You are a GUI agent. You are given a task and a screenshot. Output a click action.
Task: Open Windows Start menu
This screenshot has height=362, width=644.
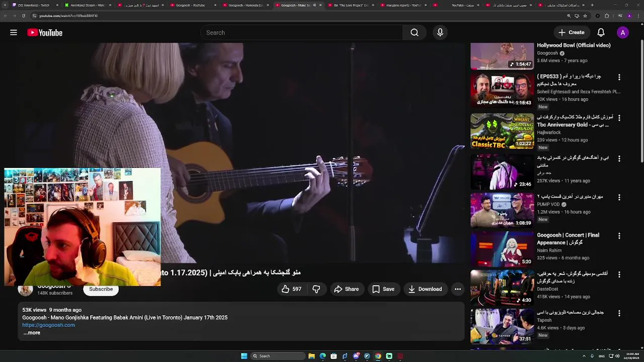click(x=244, y=356)
